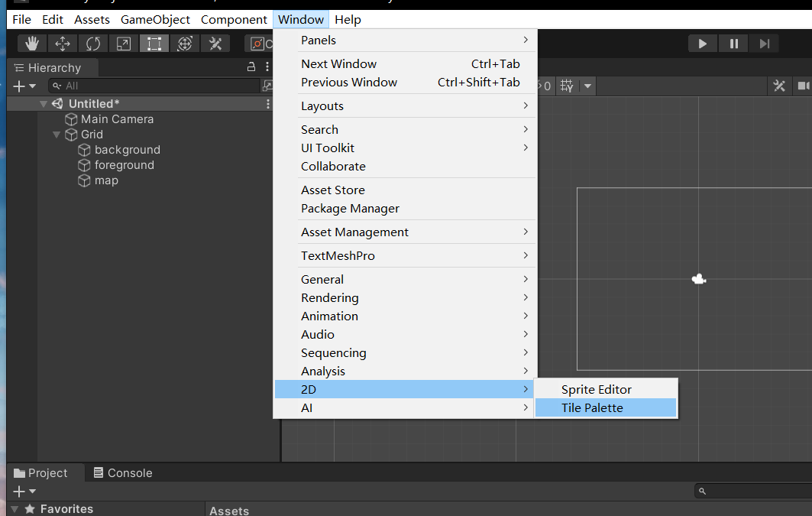
Task: Select the Scale tool
Action: click(124, 44)
